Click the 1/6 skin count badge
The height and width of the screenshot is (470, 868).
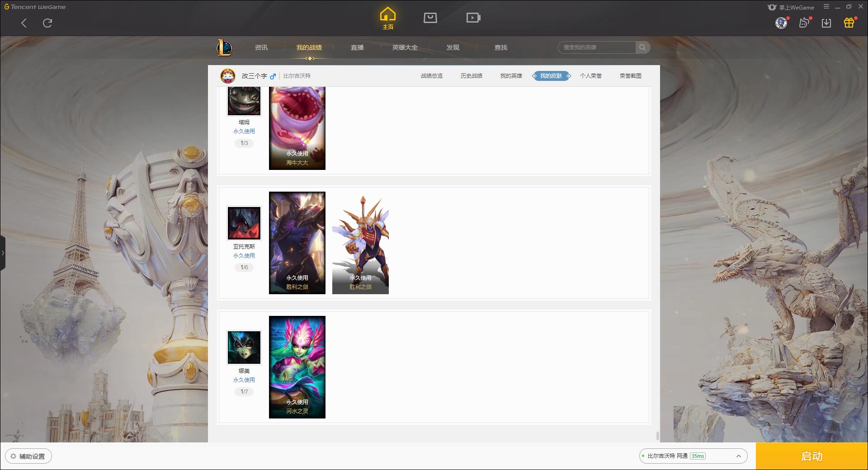point(244,268)
